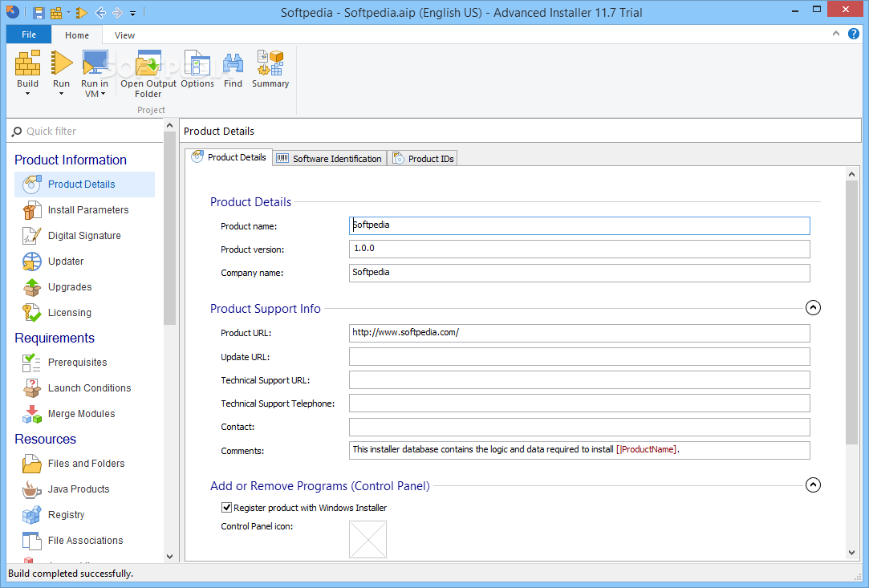Image resolution: width=869 pixels, height=588 pixels.
Task: Open the Java Products page
Action: tap(85, 489)
